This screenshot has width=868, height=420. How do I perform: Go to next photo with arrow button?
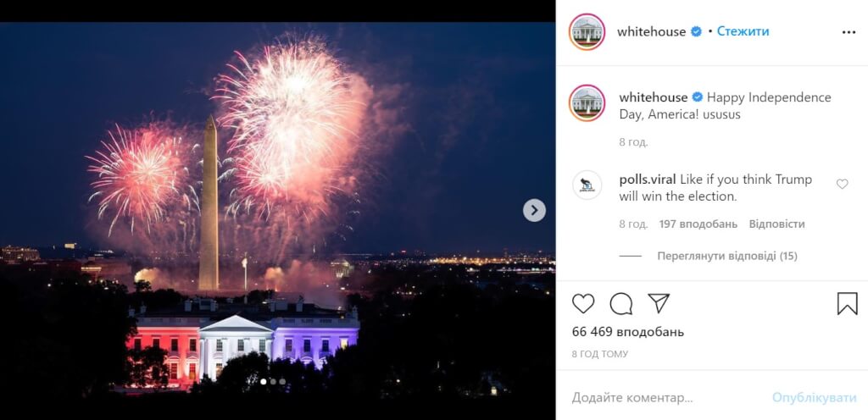pyautogui.click(x=534, y=210)
